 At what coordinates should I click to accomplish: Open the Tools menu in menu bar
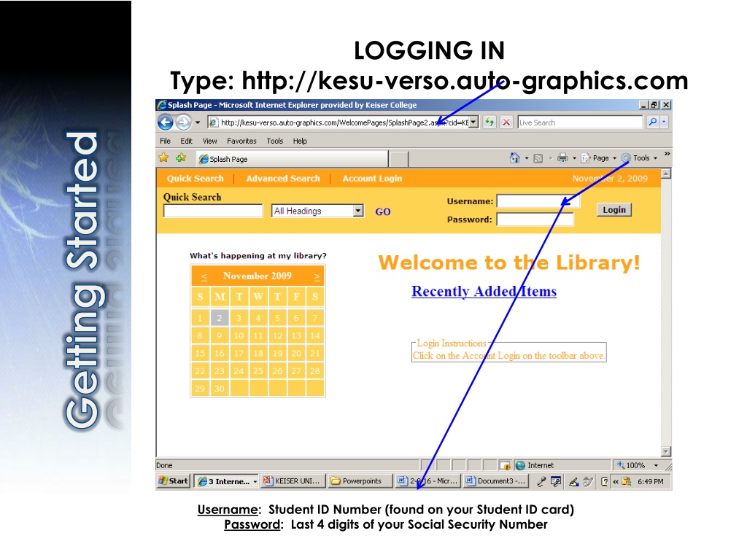pyautogui.click(x=275, y=141)
